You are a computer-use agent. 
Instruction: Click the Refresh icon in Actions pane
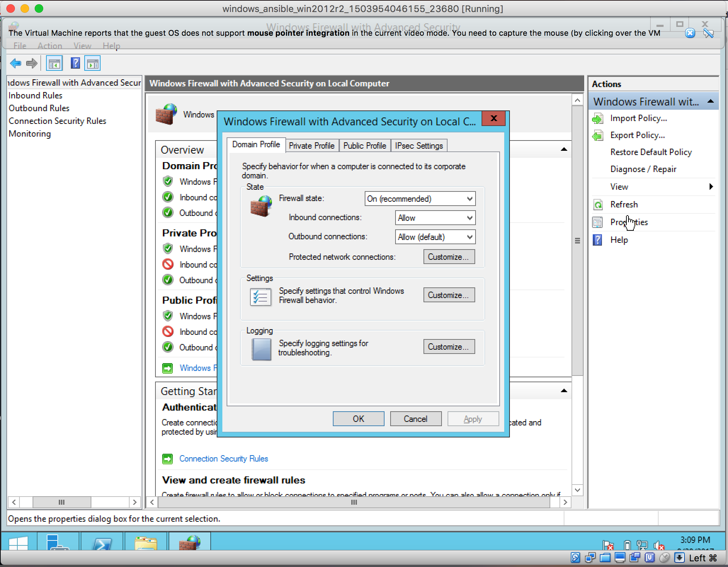598,205
